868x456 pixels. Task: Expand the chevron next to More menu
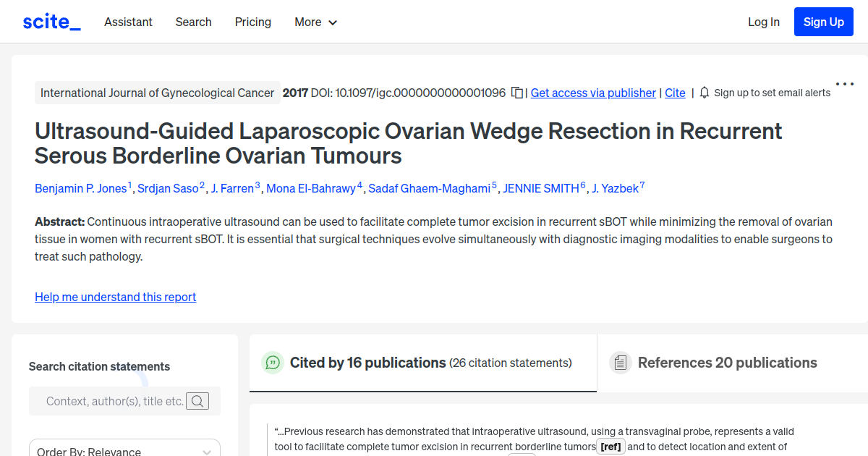click(333, 22)
